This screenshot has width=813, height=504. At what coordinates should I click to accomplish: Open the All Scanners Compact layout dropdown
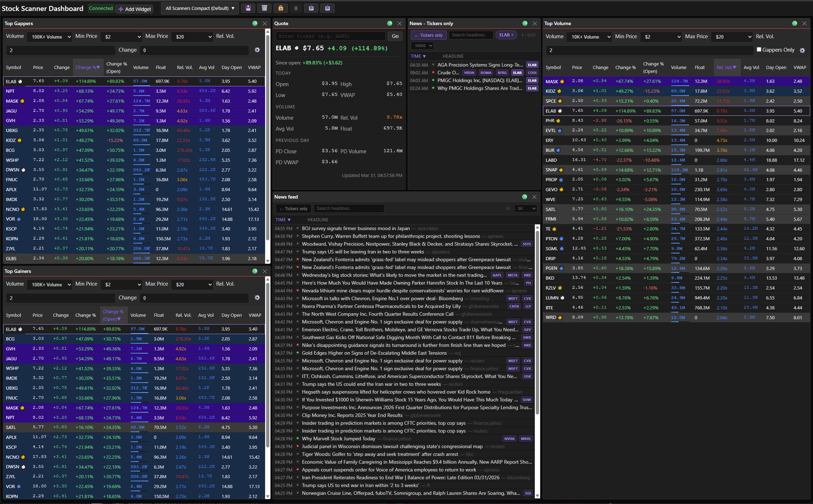pyautogui.click(x=200, y=8)
